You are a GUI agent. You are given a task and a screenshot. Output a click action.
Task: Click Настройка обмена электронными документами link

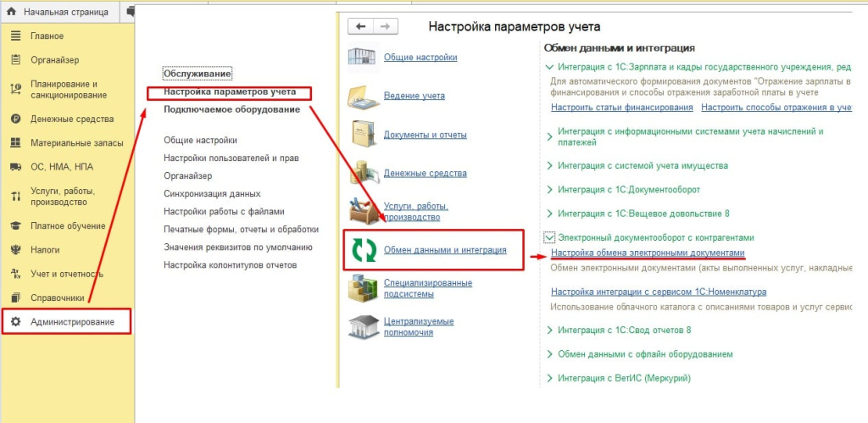click(x=648, y=253)
